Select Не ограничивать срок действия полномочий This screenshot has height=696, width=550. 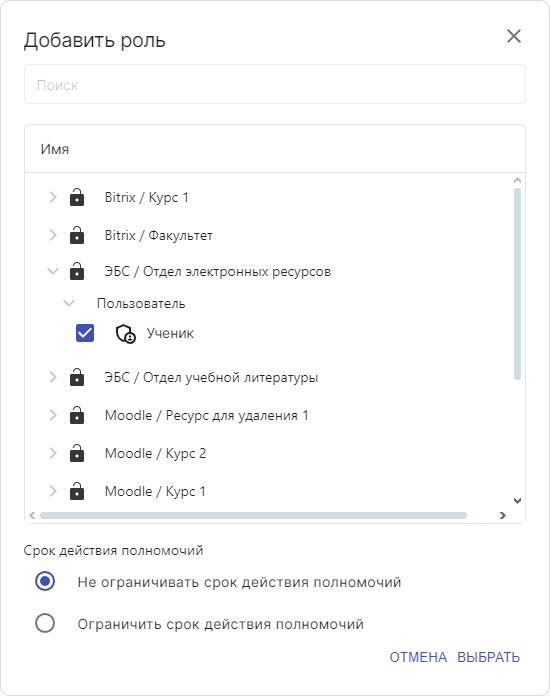(45, 581)
